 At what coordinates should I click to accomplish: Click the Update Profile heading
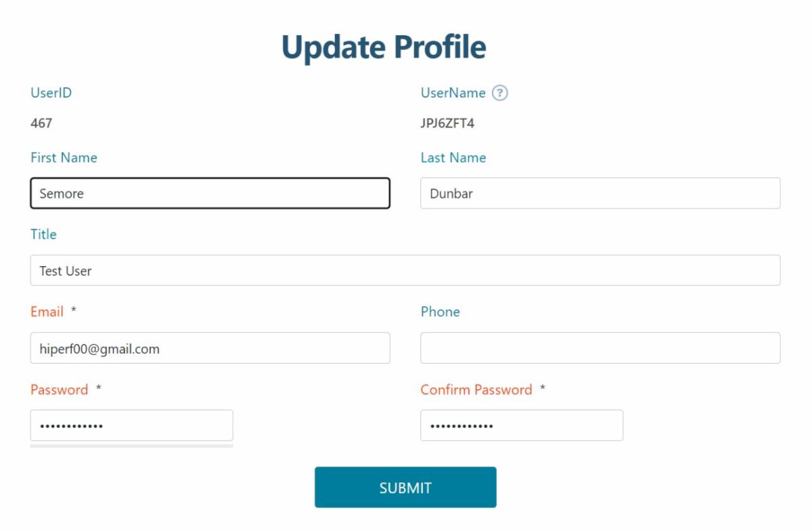click(x=384, y=47)
